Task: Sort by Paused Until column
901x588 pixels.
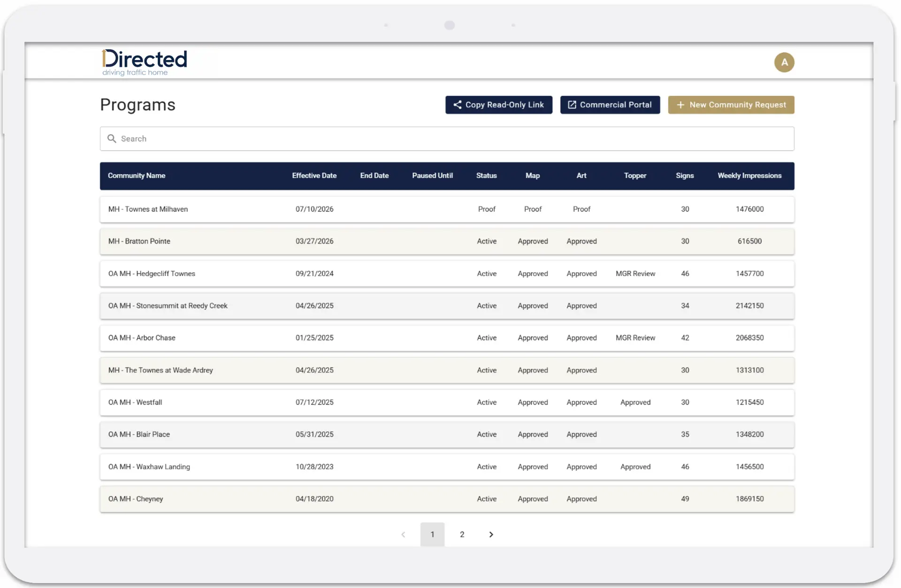Action: (x=432, y=176)
